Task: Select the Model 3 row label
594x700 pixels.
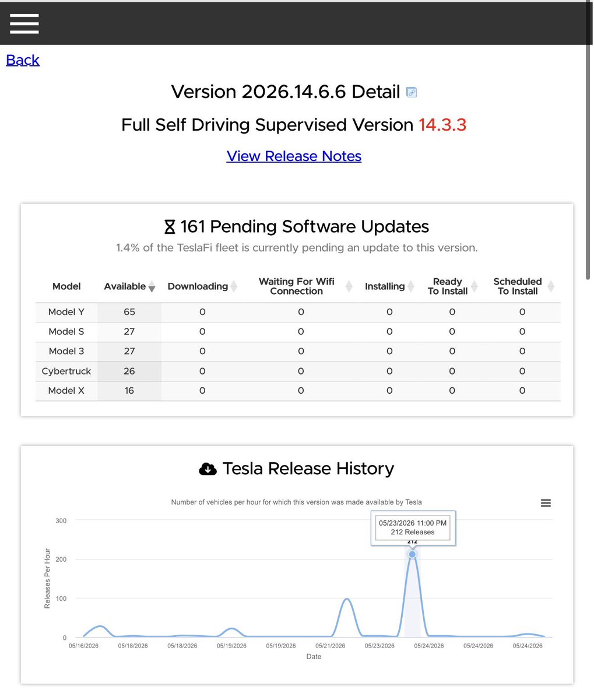Action: [66, 351]
